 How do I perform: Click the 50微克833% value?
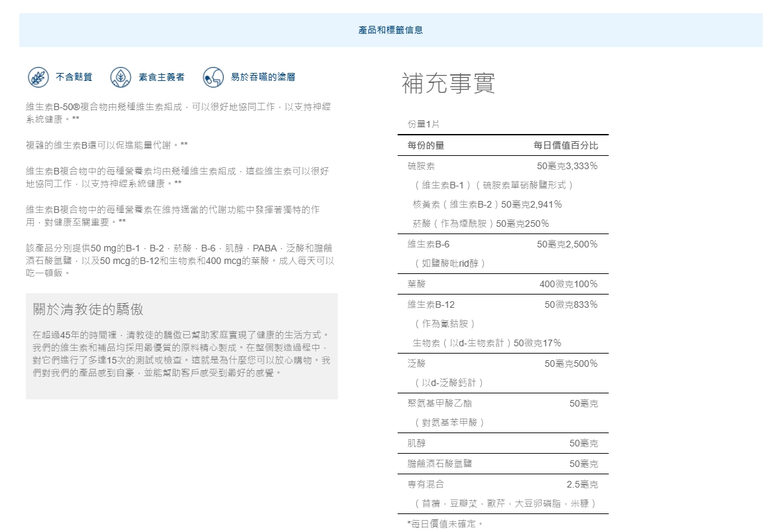(571, 304)
